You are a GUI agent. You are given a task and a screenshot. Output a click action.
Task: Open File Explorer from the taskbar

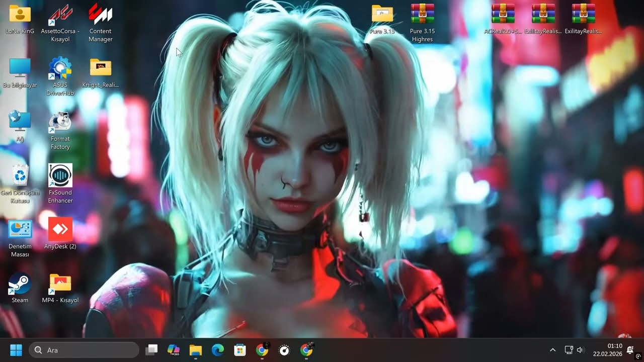[x=196, y=350]
